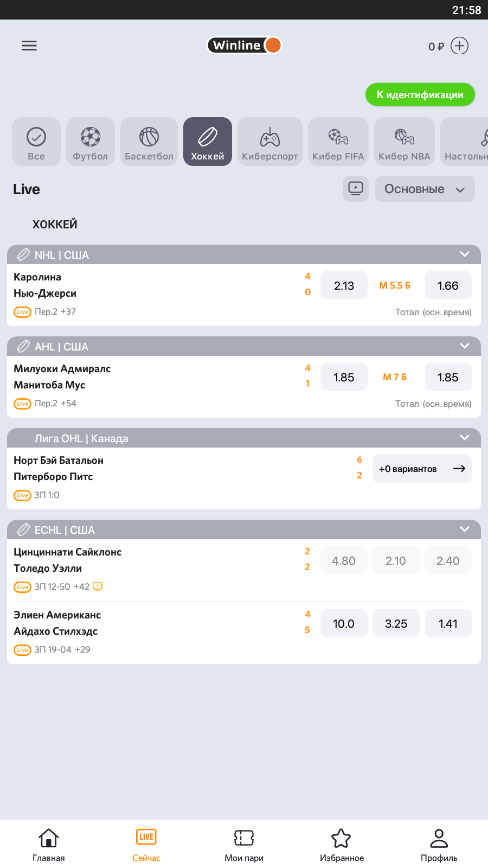Open the Профиль tab

pos(439,845)
